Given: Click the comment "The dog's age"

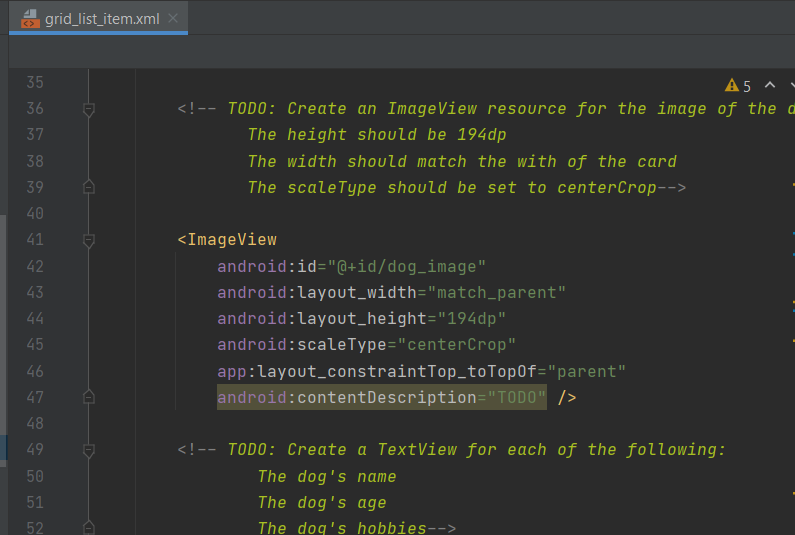Looking at the screenshot, I should 322,503.
